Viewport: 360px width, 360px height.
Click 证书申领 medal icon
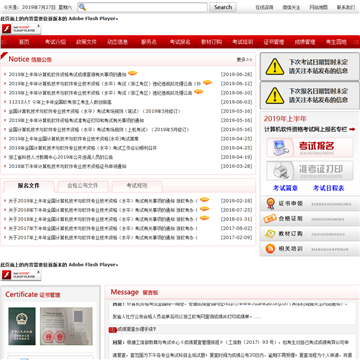[270, 204]
